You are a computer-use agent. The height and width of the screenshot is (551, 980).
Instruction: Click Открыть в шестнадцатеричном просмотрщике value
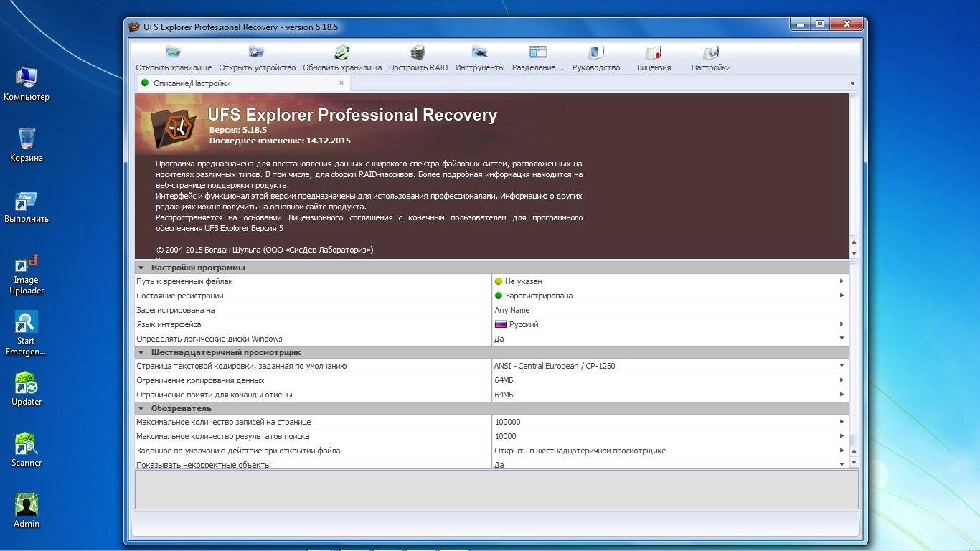(x=580, y=451)
